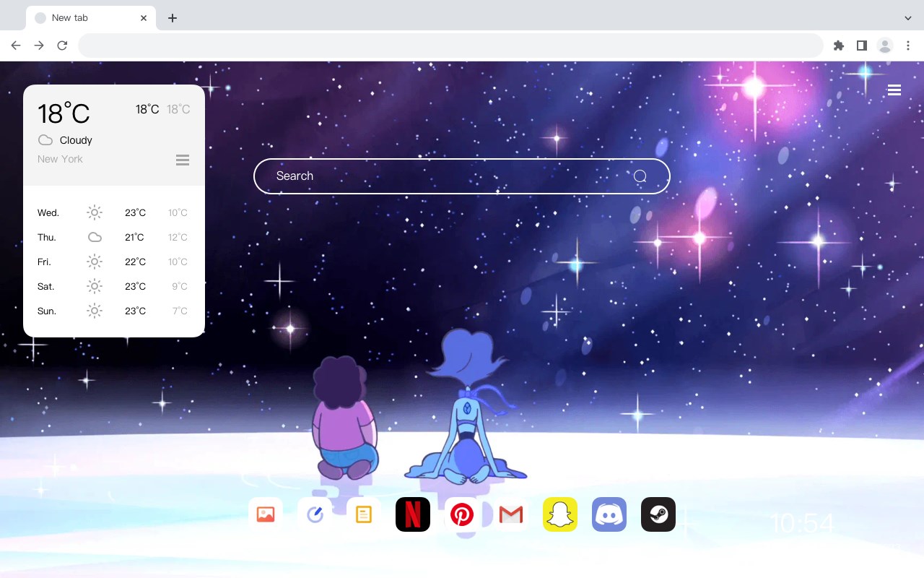Viewport: 924px width, 578px height.
Task: Open the page hamburger menu
Action: [894, 90]
